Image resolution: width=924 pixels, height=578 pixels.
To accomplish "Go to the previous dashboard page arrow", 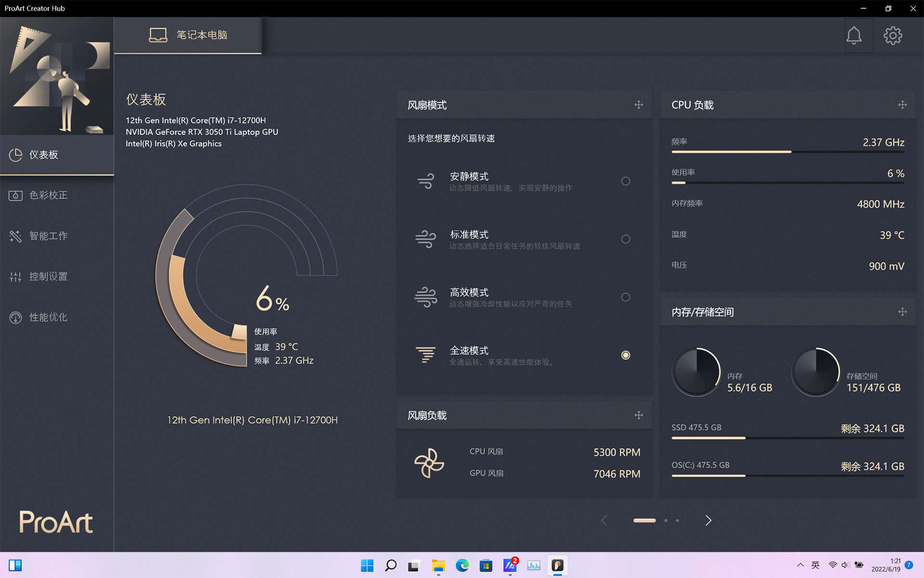I will [x=604, y=520].
